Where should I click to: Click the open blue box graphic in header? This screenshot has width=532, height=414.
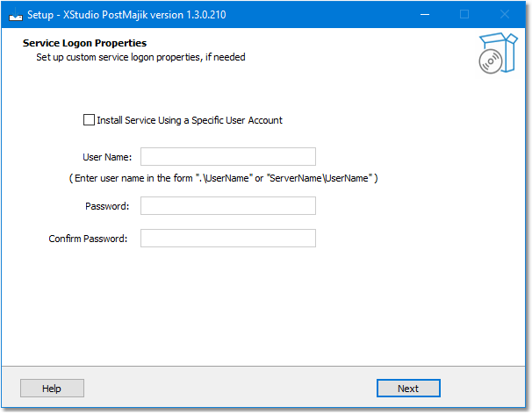503,51
